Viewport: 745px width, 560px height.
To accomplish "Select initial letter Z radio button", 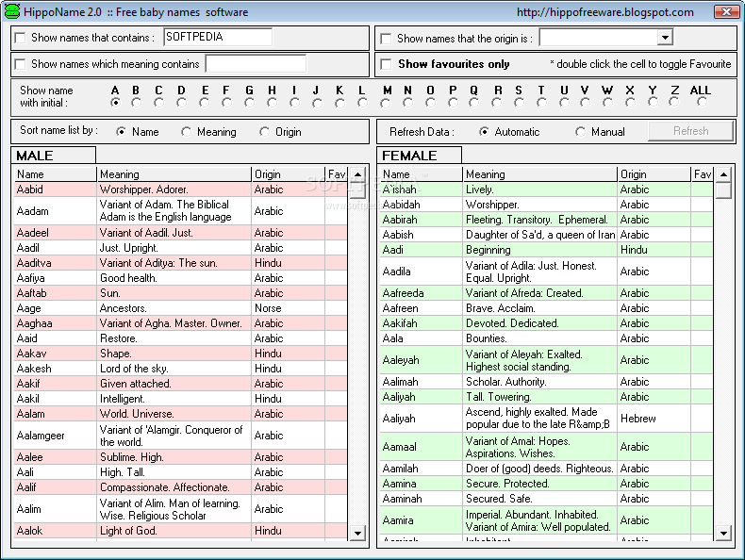I will pos(674,102).
